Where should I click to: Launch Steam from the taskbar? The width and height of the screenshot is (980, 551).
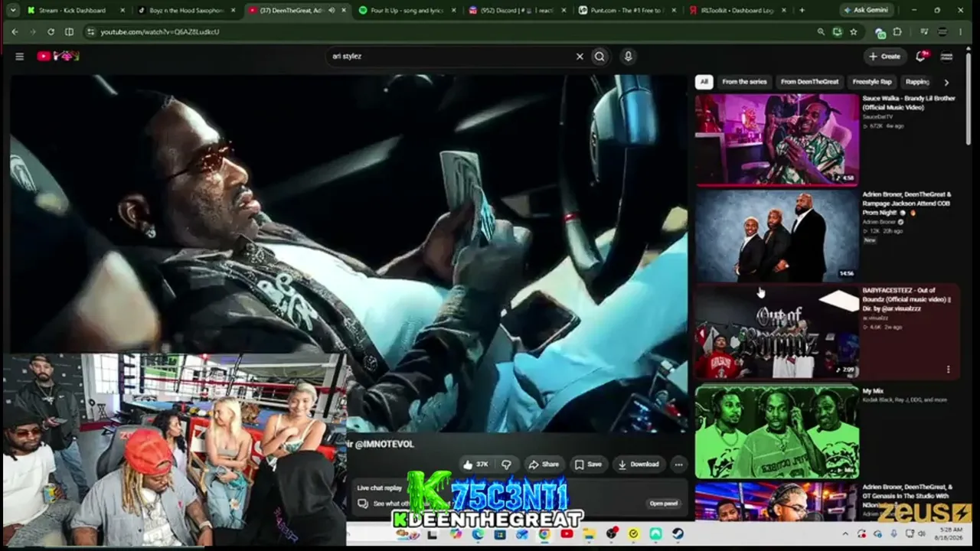pyautogui.click(x=678, y=533)
